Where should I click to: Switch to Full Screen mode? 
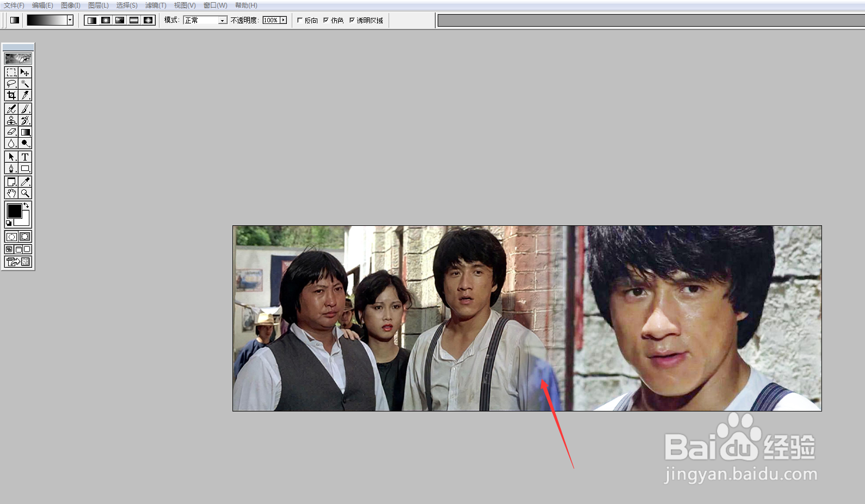coord(27,249)
